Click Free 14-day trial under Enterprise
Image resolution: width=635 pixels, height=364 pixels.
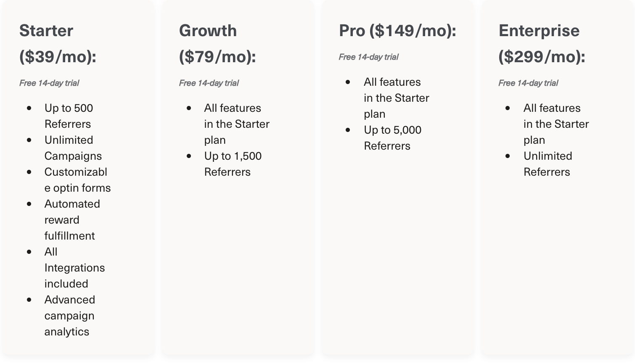pos(529,83)
